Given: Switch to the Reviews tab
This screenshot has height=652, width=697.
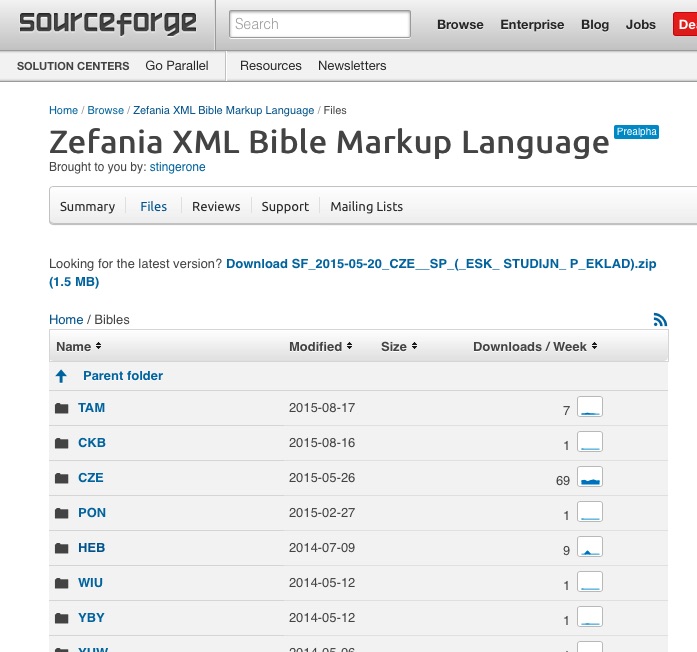Looking at the screenshot, I should (216, 207).
